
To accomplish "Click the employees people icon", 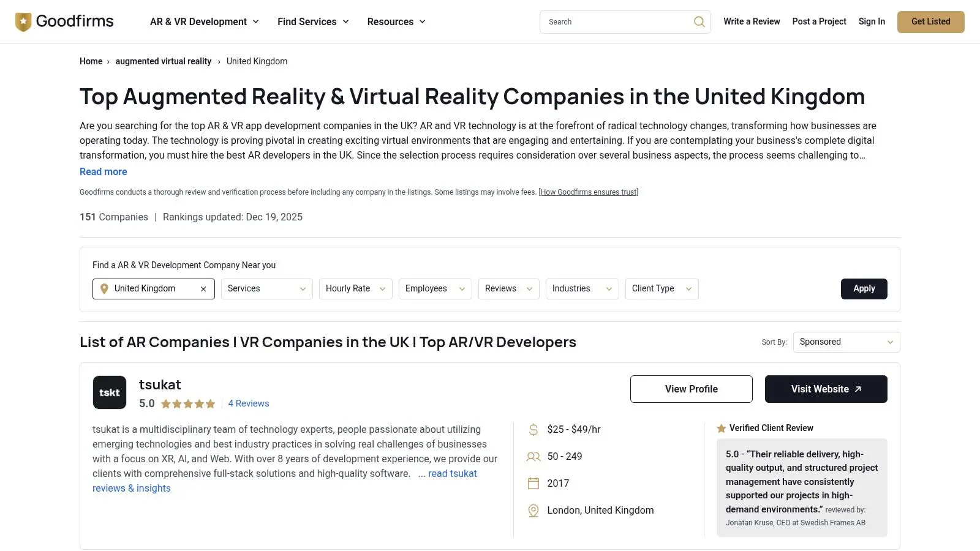I will coord(533,457).
